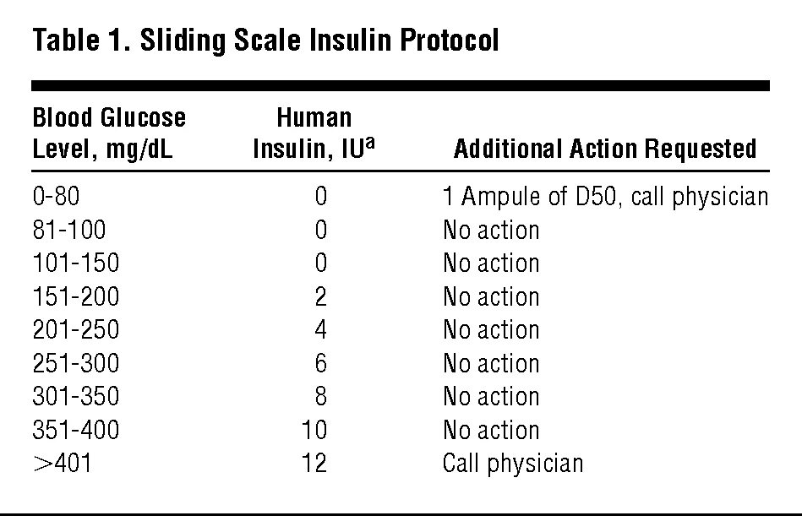Click the 'Blood Glucose Level, mg/dL' column header
802x532 pixels.
(x=109, y=132)
